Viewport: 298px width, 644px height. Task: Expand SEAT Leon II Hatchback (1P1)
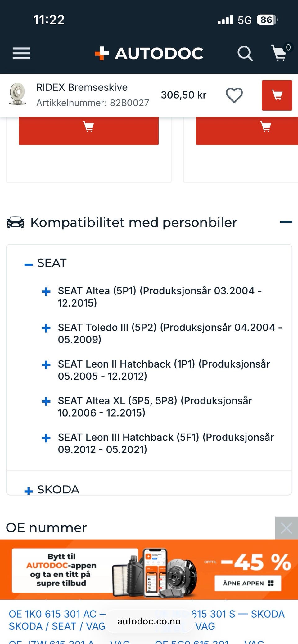point(46,365)
